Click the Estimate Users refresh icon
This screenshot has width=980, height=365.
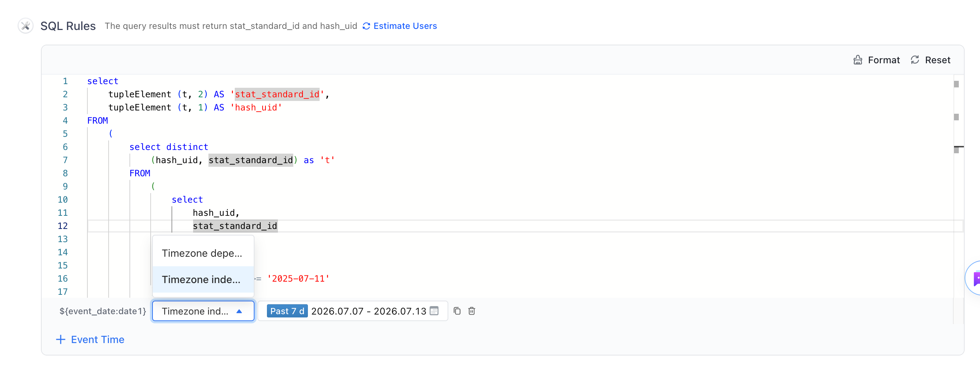point(366,26)
